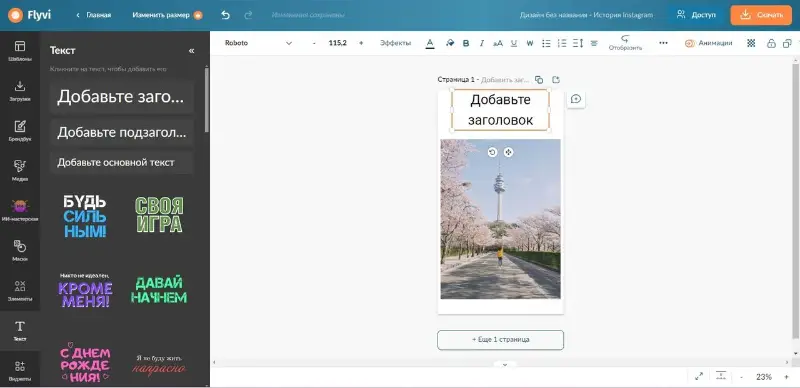This screenshot has width=800, height=388.
Task: Click Изменить размер
Action: click(x=167, y=15)
